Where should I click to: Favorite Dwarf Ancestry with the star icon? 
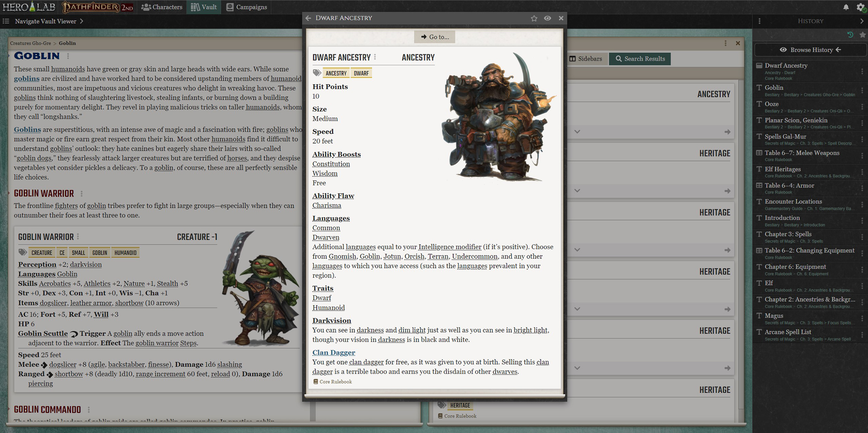[534, 18]
